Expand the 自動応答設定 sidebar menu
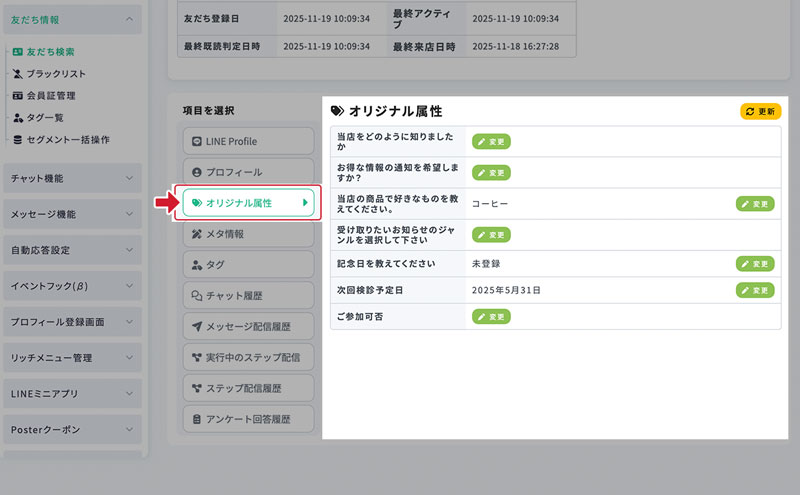This screenshot has width=800, height=495. point(72,250)
